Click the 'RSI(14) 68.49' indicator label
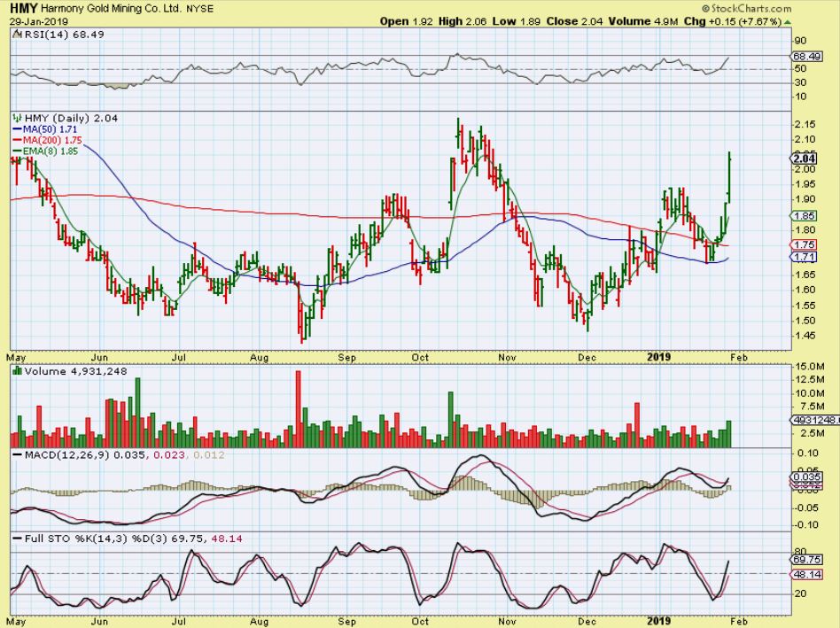840x628 pixels. (x=65, y=35)
